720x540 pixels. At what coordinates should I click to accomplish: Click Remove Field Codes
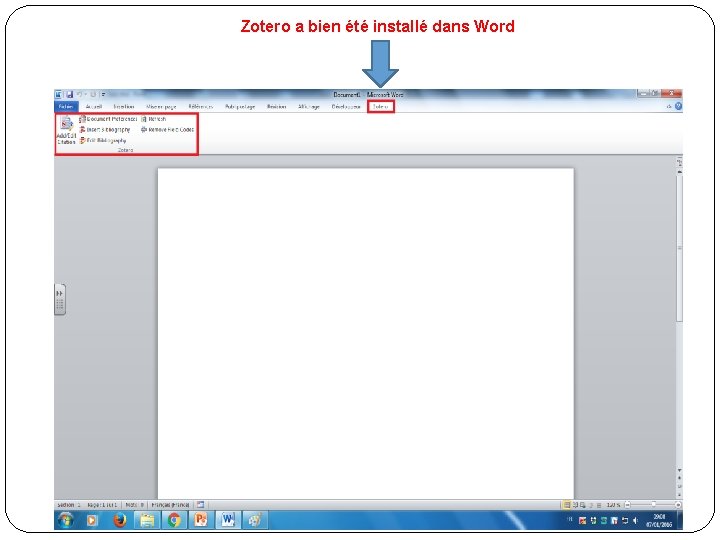(168, 130)
